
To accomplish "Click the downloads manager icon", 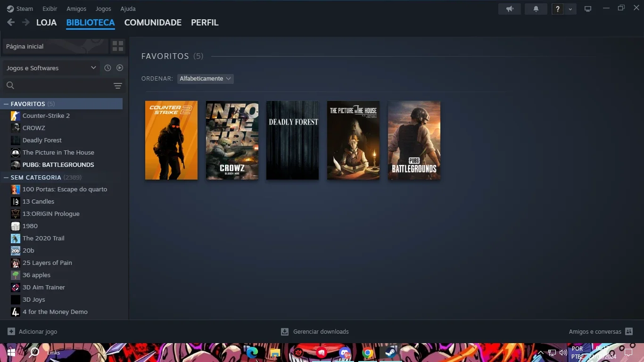I will click(x=285, y=331).
